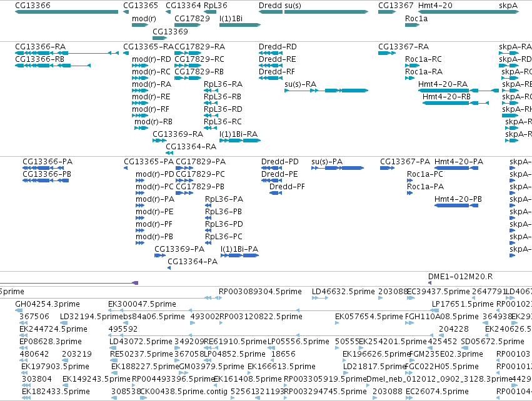Select transcript mod(r)-RD

[x=140, y=66]
